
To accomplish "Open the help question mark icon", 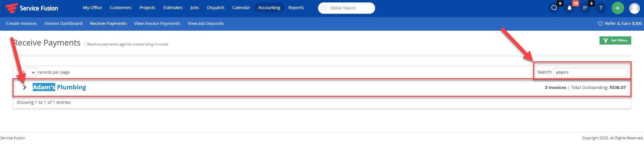I will pyautogui.click(x=601, y=8).
